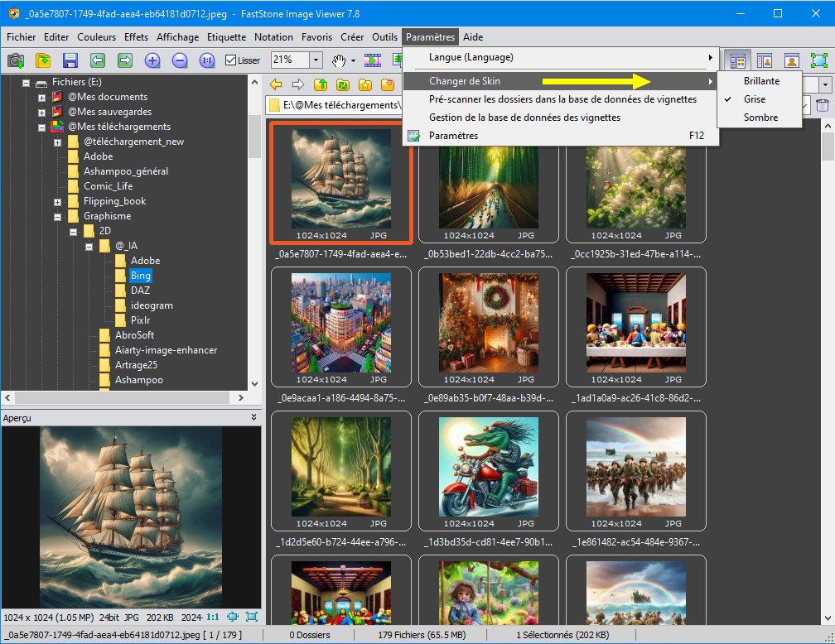Viewport: 835px width, 644px height.
Task: Open the Editer menu
Action: (x=56, y=37)
